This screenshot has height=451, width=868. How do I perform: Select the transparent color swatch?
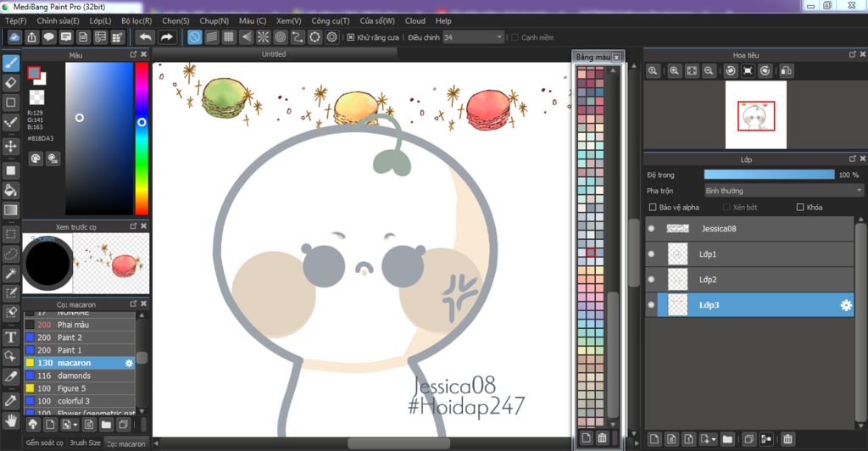pyautogui.click(x=36, y=97)
